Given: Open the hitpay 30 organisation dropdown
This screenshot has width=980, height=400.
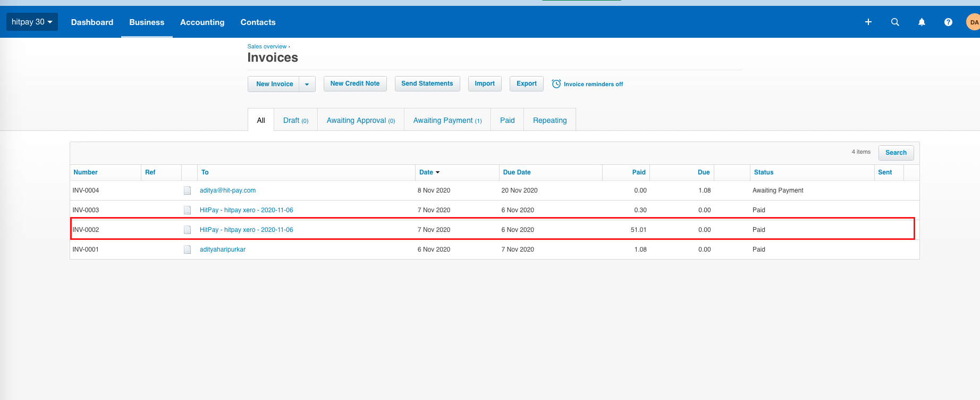Looking at the screenshot, I should pyautogui.click(x=32, y=22).
